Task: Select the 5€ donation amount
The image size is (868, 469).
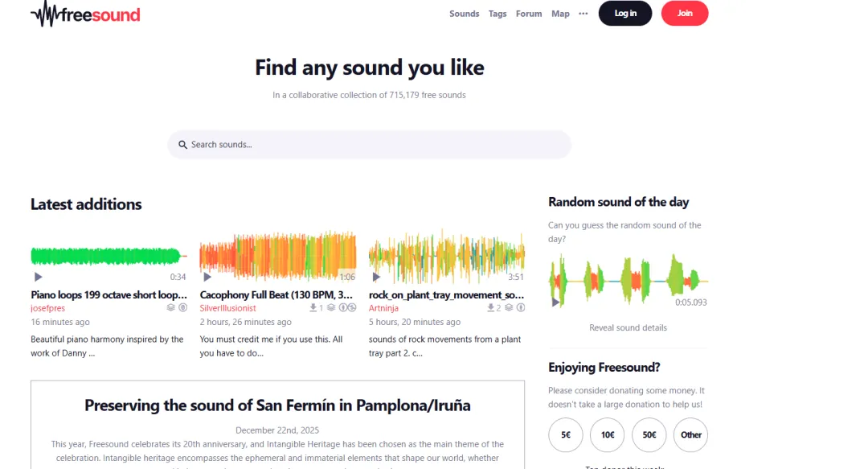Action: pyautogui.click(x=566, y=434)
